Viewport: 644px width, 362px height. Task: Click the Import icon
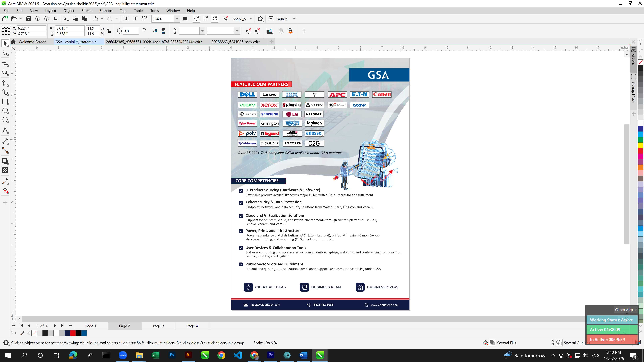point(126,19)
